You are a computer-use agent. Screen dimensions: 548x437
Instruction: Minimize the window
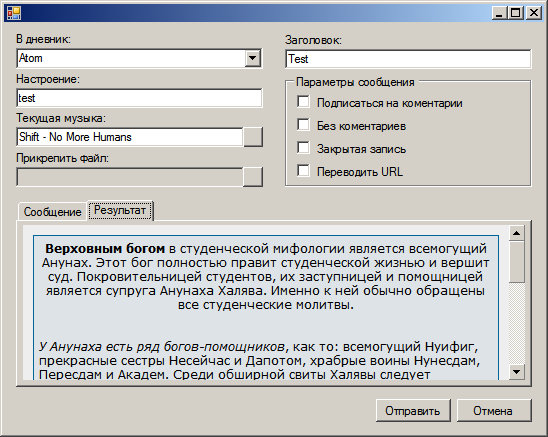(x=499, y=13)
